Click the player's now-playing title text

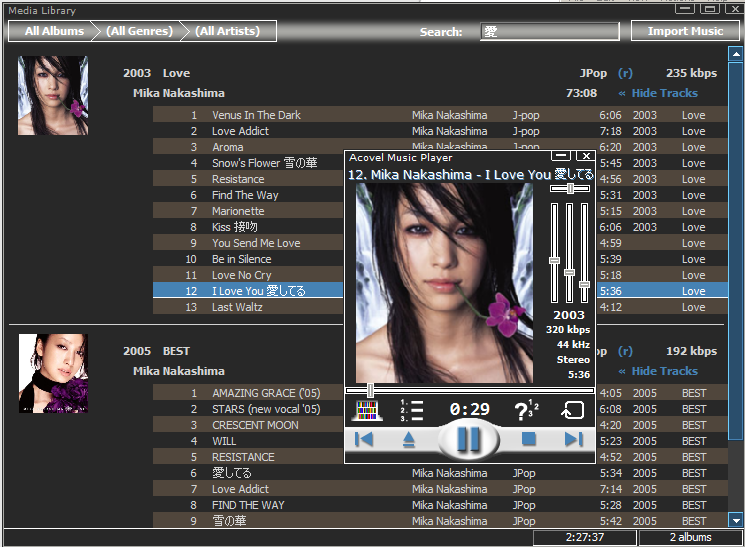pos(470,175)
